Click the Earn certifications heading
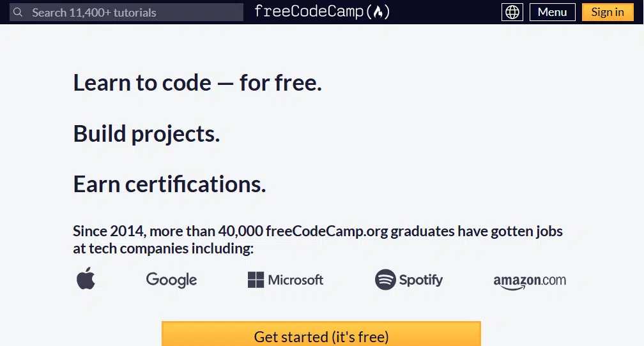This screenshot has width=644, height=346. (170, 184)
